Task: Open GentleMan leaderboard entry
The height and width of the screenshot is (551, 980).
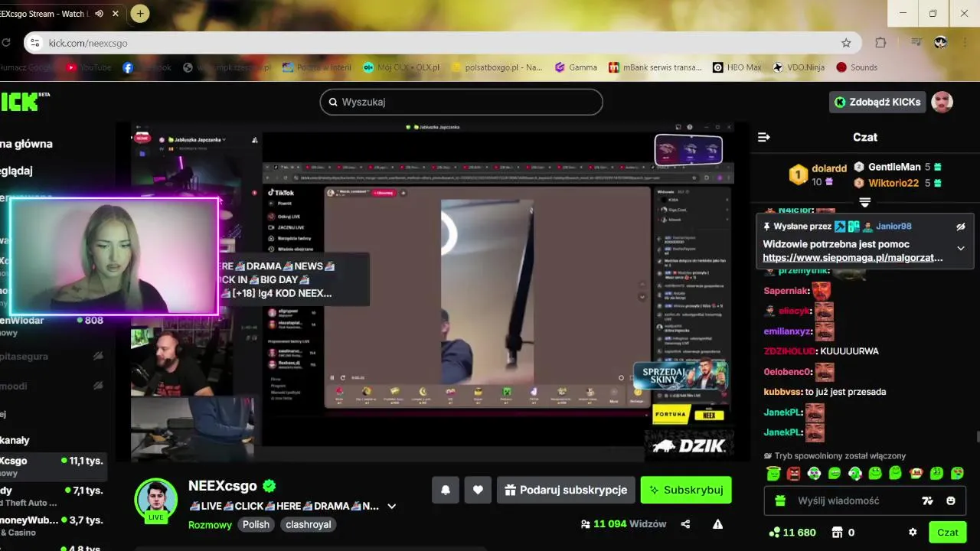Action: (x=897, y=167)
